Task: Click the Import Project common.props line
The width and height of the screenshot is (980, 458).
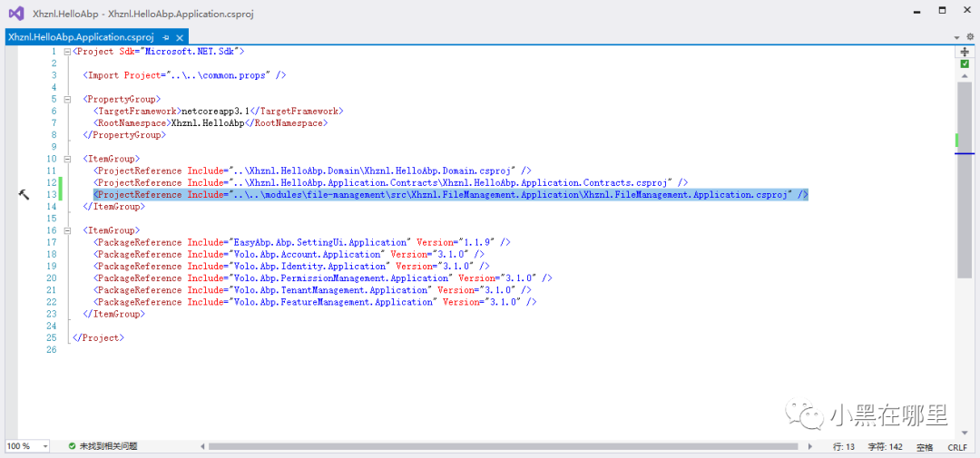Action: click(x=184, y=75)
